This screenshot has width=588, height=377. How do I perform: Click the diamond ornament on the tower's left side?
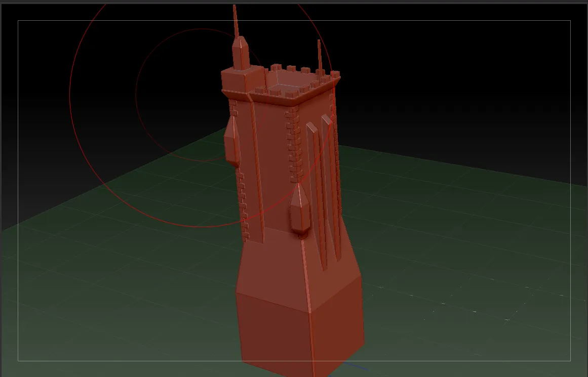tap(232, 141)
